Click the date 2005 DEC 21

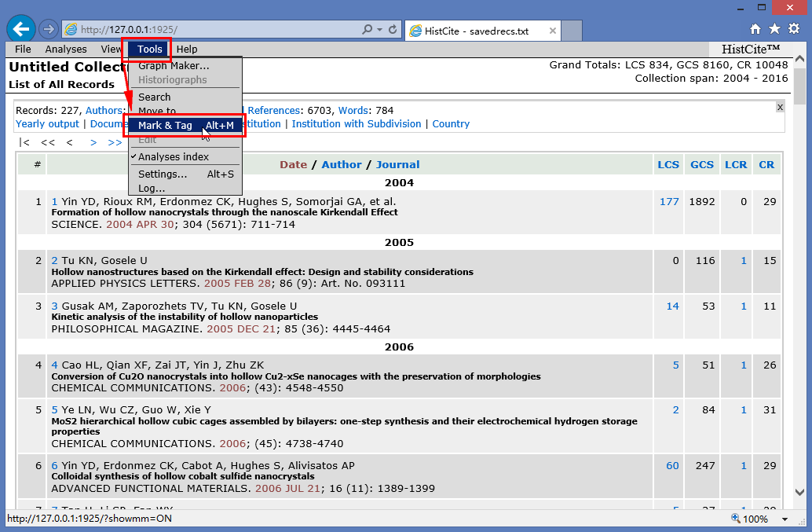[x=241, y=329]
